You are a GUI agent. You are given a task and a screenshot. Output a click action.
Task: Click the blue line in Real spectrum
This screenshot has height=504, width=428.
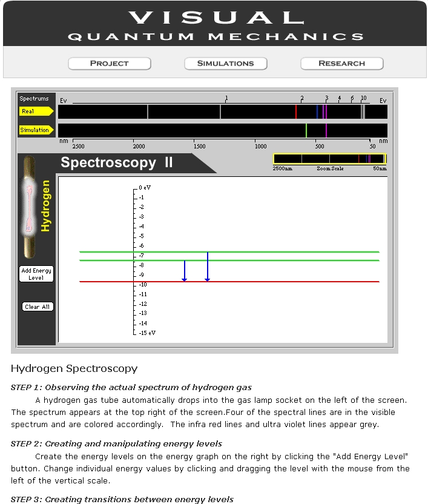pos(317,112)
